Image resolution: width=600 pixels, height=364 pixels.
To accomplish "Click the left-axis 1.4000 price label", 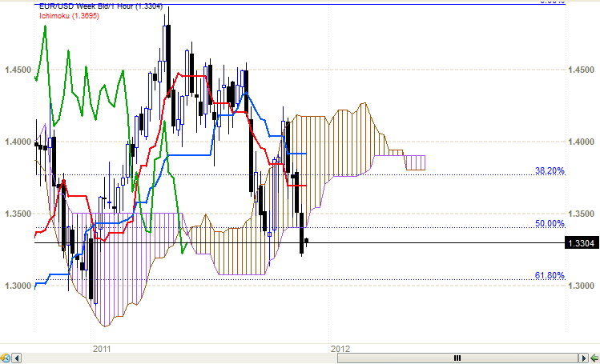I will pyautogui.click(x=18, y=142).
